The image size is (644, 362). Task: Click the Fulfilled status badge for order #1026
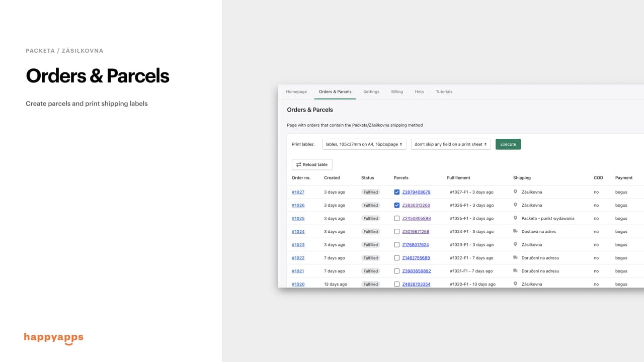(x=371, y=205)
